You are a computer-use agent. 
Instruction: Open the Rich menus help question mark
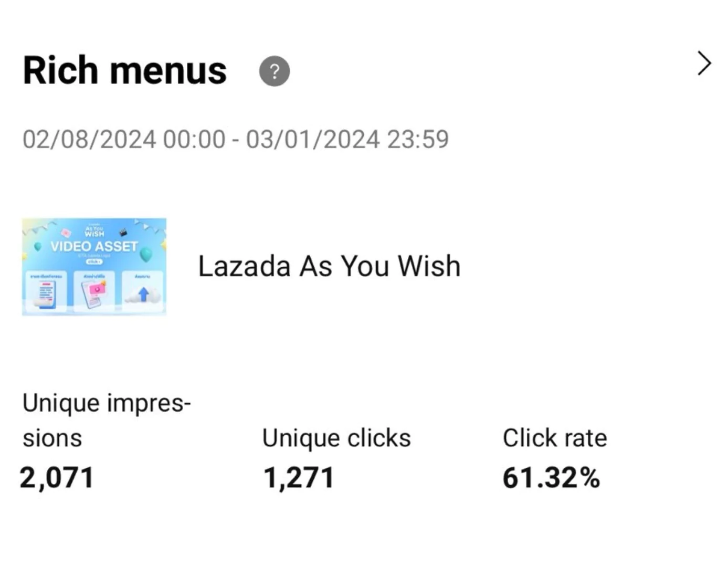(275, 71)
